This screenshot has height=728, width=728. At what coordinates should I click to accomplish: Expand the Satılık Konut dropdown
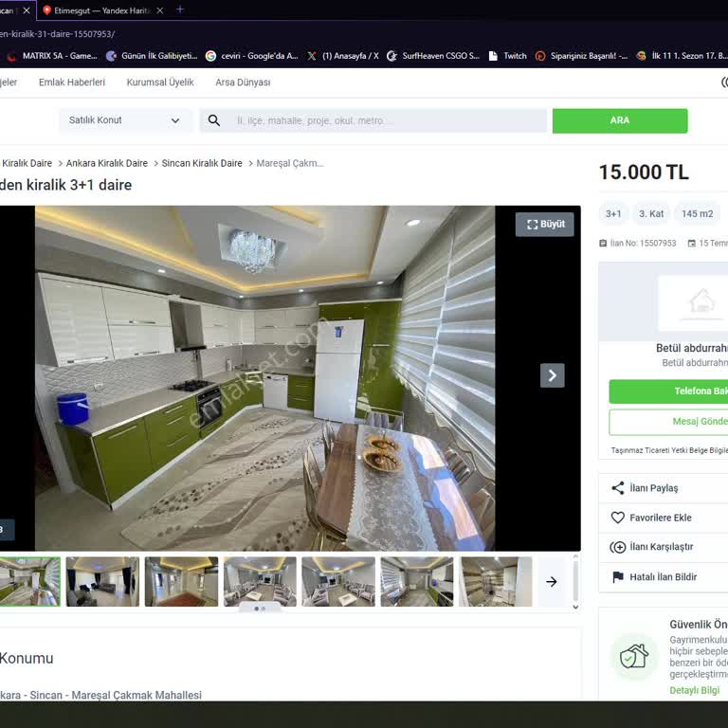[125, 120]
